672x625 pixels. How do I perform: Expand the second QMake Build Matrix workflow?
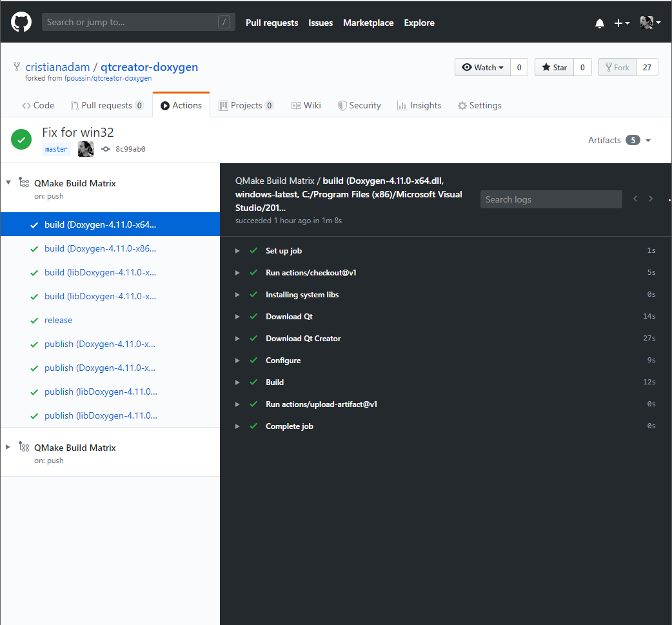(x=8, y=447)
